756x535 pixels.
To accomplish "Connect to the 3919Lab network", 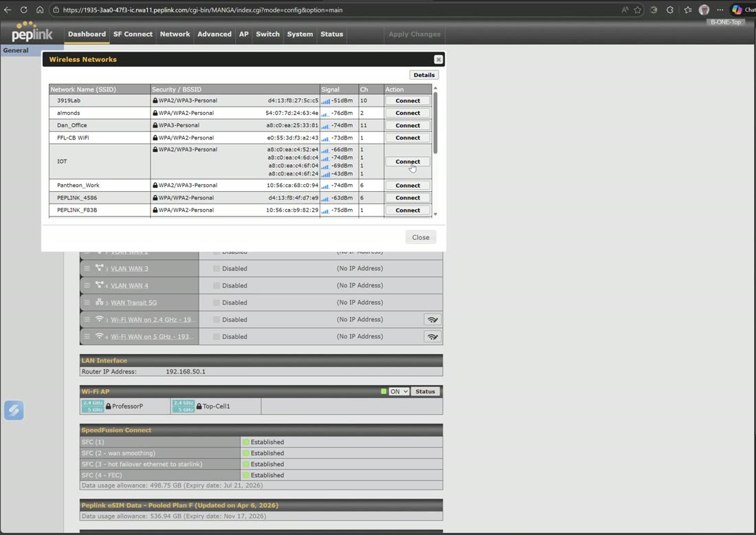I will click(408, 101).
